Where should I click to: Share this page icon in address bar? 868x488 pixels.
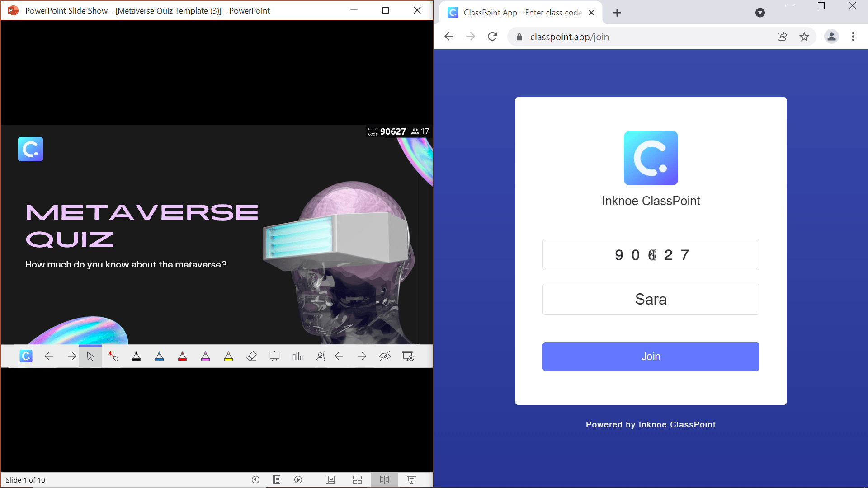[x=783, y=37]
